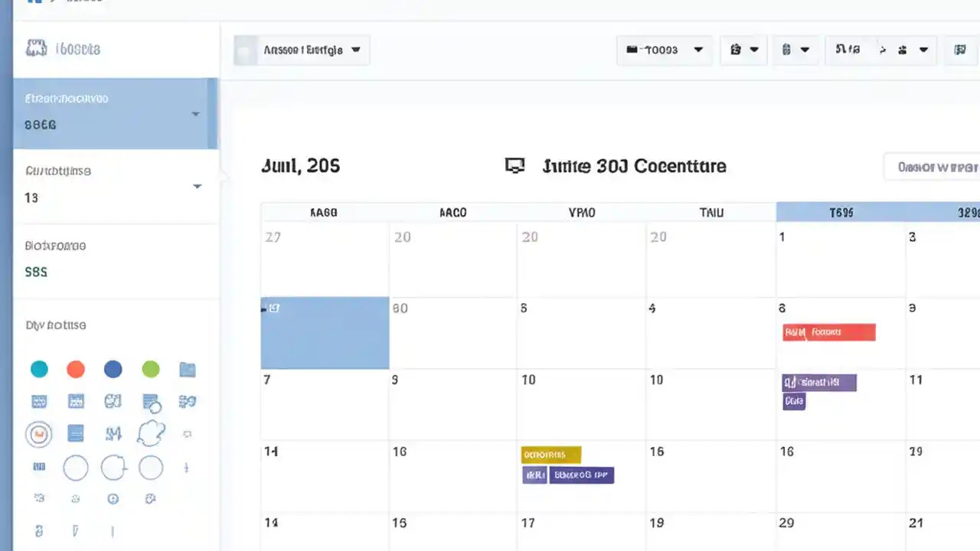
Task: Select the calendar grid icon in sidebar
Action: (39, 401)
